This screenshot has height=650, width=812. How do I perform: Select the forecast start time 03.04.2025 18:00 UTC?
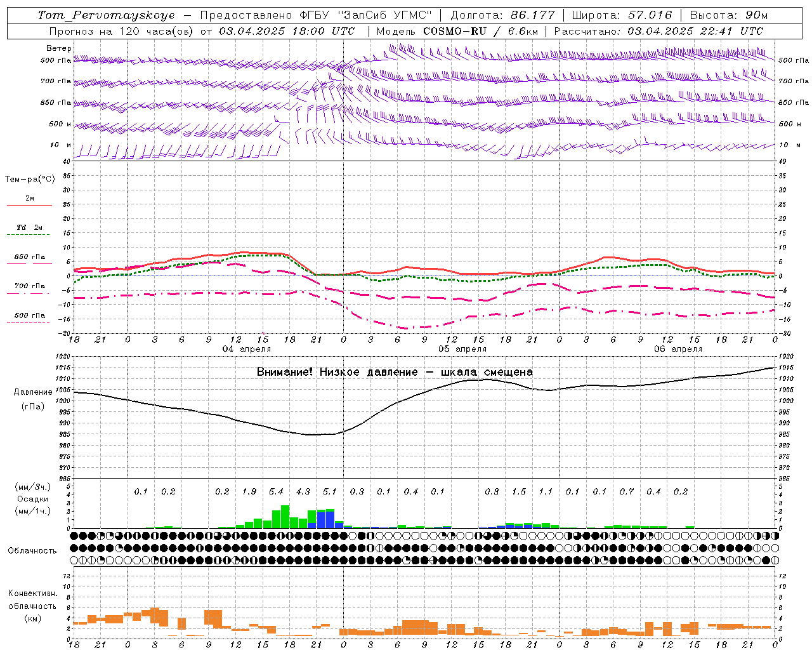click(x=287, y=31)
